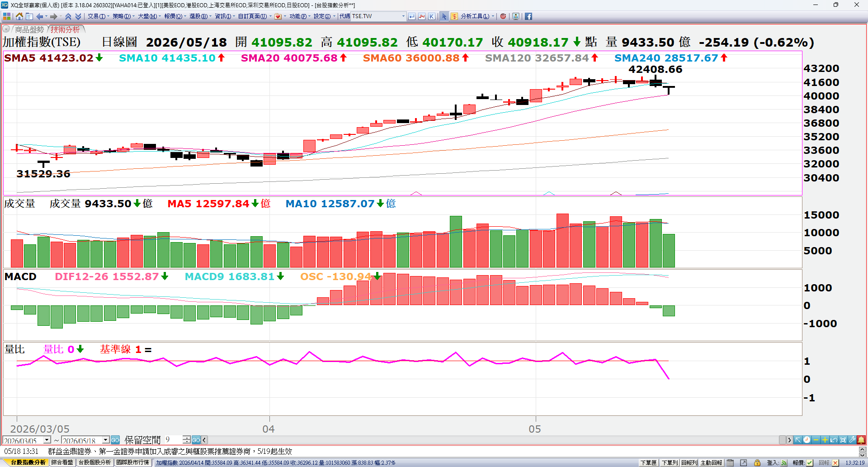Open the TSE.TW symbol code dropdown

click(403, 16)
